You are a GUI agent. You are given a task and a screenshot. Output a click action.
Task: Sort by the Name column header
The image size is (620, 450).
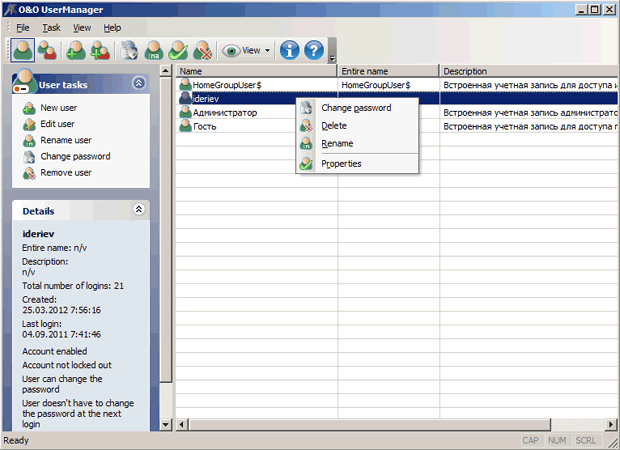[256, 71]
